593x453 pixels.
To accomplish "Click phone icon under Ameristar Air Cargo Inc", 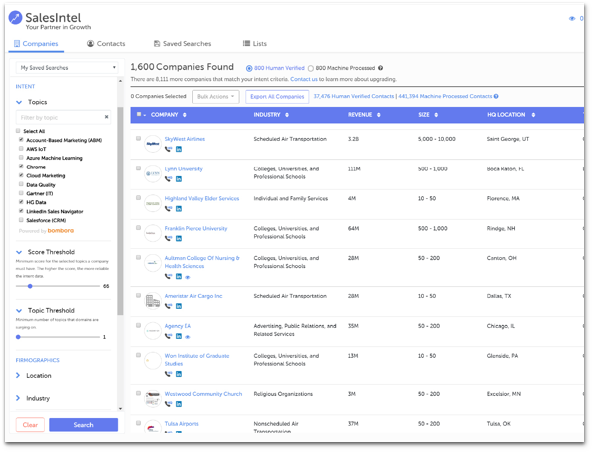I will point(168,306).
